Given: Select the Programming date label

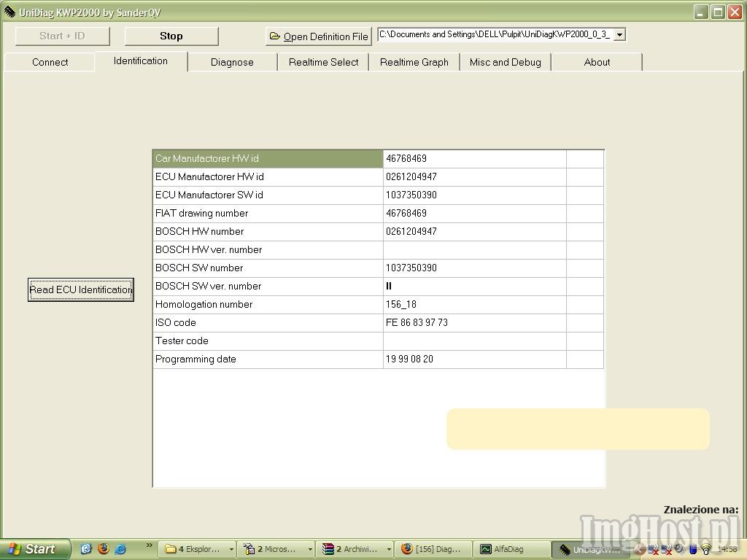Looking at the screenshot, I should tap(196, 359).
